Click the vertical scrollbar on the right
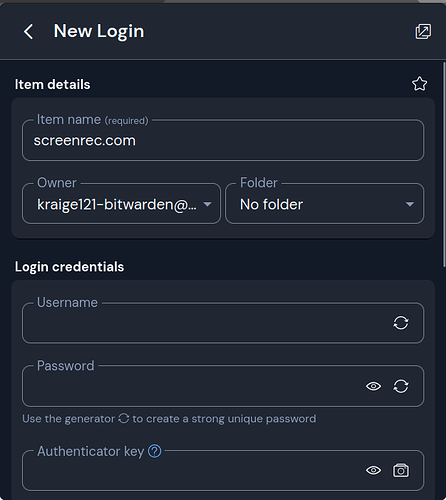 (444, 164)
